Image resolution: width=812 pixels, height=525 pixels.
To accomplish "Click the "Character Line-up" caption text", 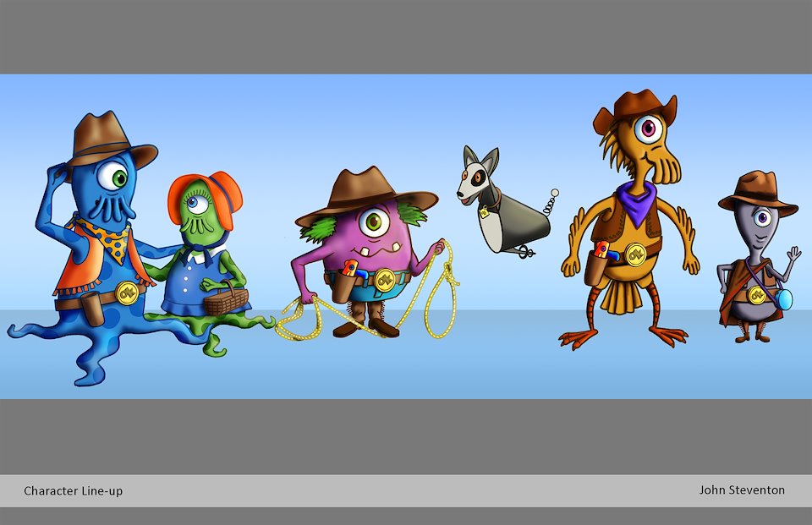I will (x=73, y=491).
